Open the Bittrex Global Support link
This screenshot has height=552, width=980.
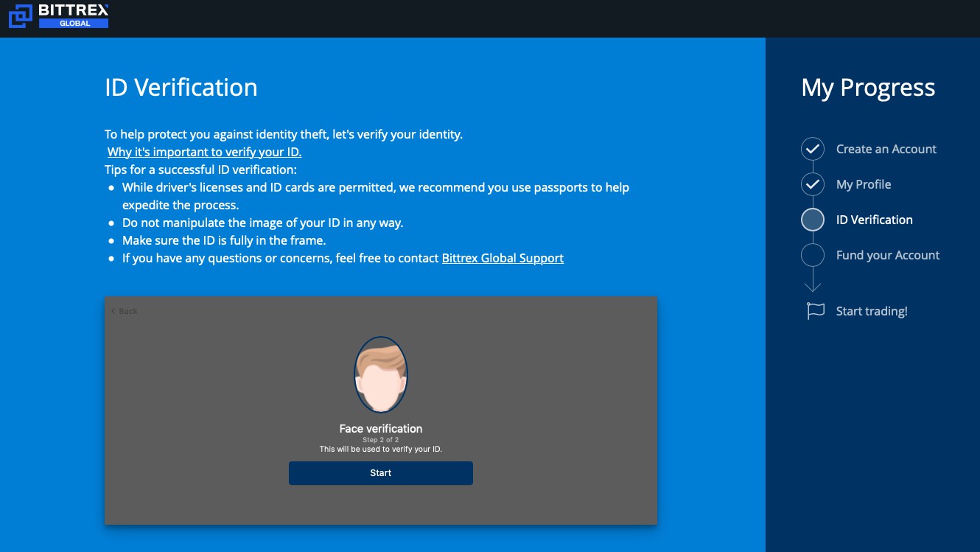click(503, 258)
